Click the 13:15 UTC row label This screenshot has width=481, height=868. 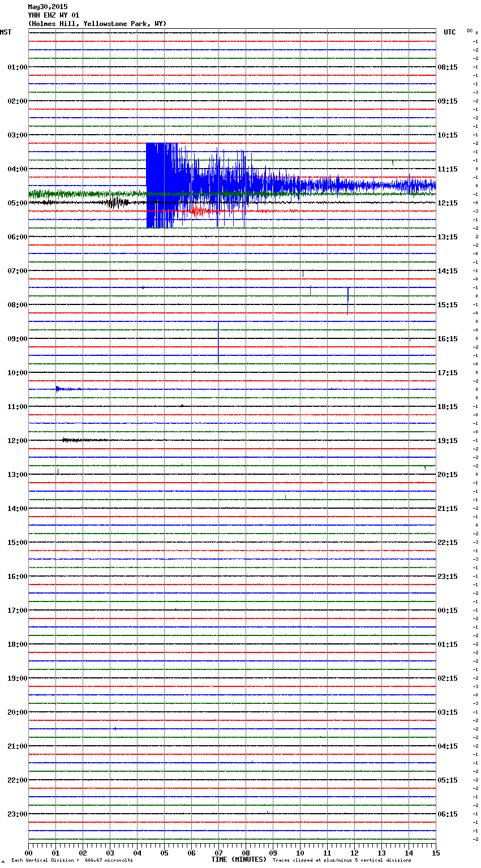pos(448,237)
